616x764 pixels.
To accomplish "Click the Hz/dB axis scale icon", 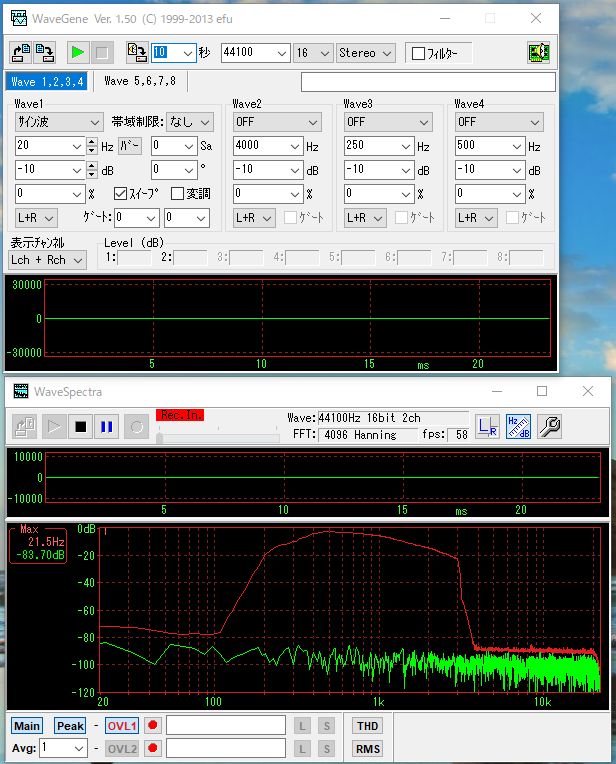I will pyautogui.click(x=518, y=427).
